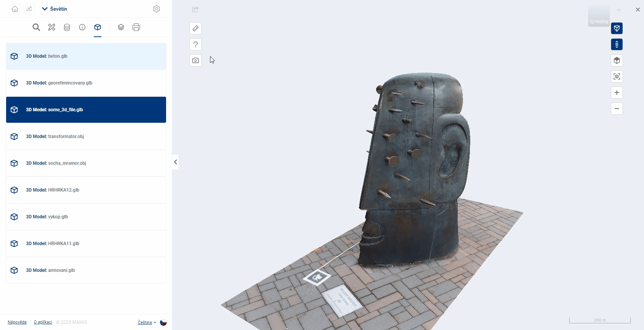This screenshot has width=644, height=330.
Task: Open the measure ruler tool
Action: (x=196, y=28)
